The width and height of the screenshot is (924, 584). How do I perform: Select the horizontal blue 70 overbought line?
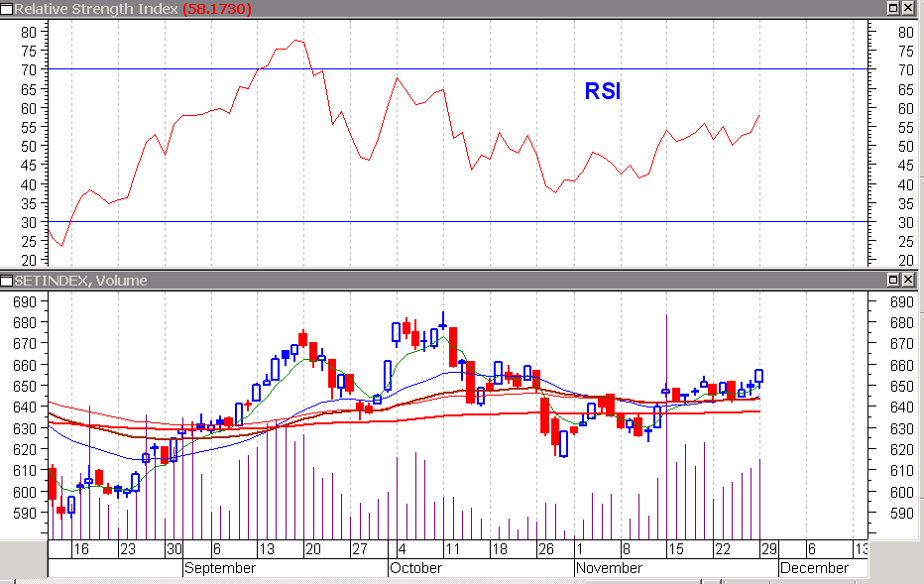pos(458,69)
